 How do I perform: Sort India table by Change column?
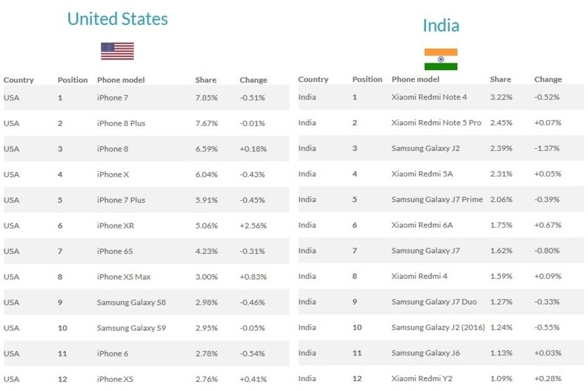point(548,79)
